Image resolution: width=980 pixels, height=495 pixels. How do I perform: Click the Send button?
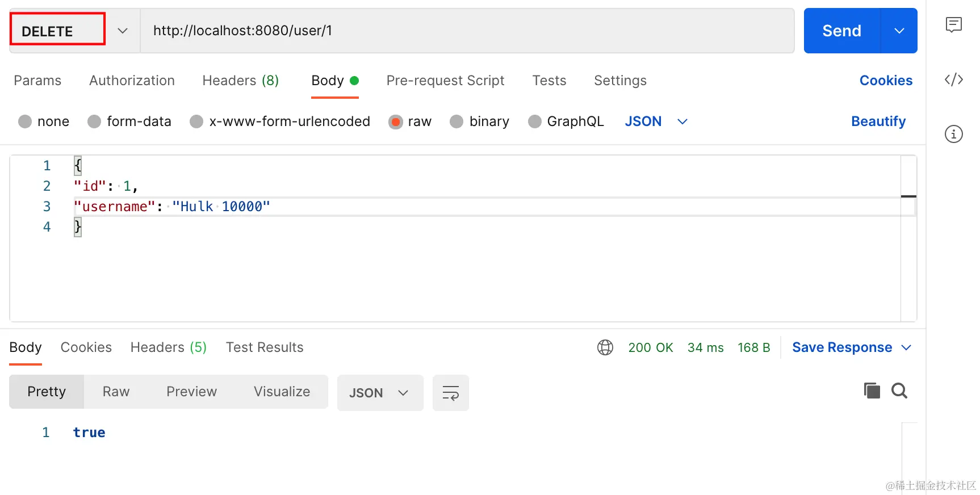click(x=841, y=31)
